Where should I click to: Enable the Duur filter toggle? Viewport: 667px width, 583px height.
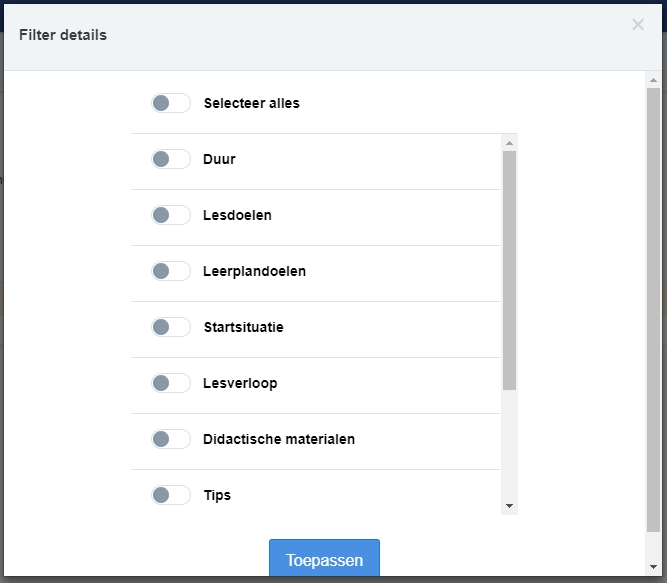point(171,159)
